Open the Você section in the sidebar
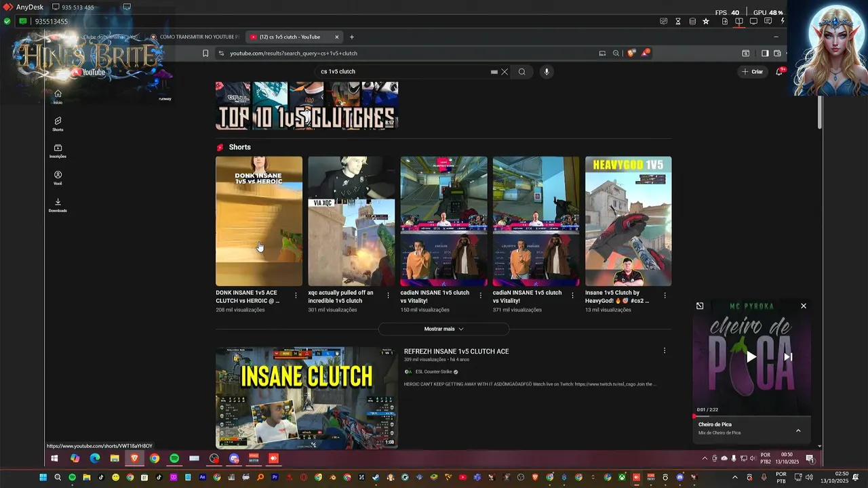Screen dimensions: 868x488 pyautogui.click(x=58, y=178)
